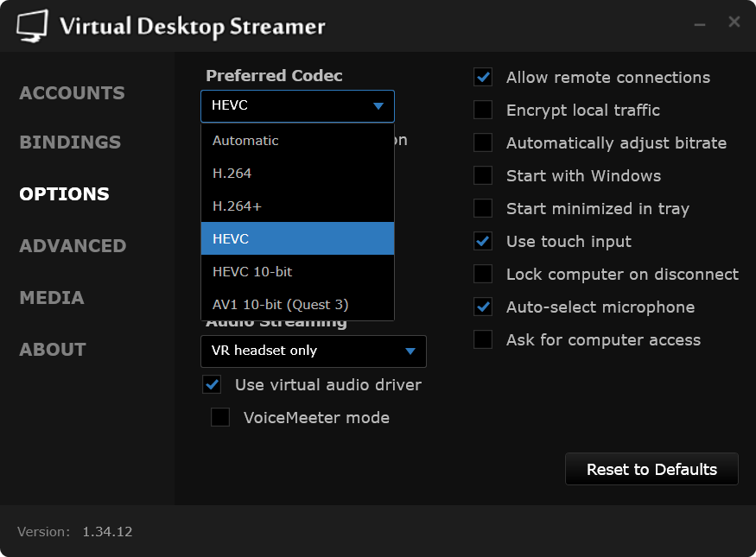
Task: Collapse the Preferred Codec dropdown
Action: click(x=378, y=107)
